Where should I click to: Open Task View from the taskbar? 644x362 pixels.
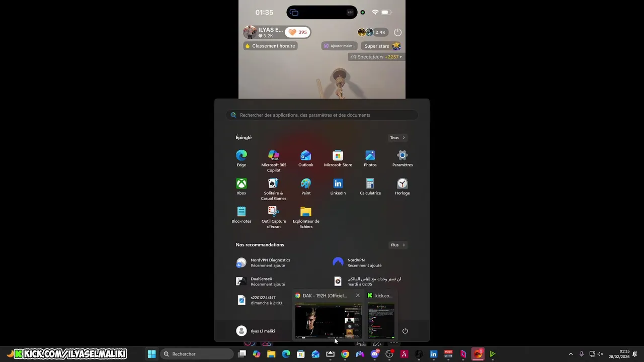pyautogui.click(x=242, y=354)
